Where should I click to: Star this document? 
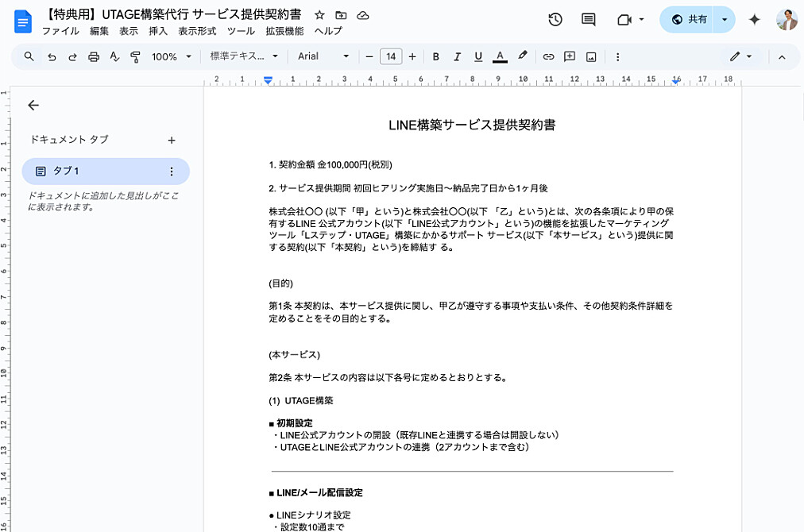tap(319, 15)
